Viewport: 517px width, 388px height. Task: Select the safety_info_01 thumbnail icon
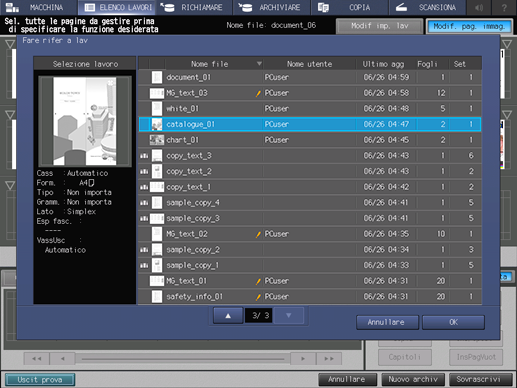[157, 297]
